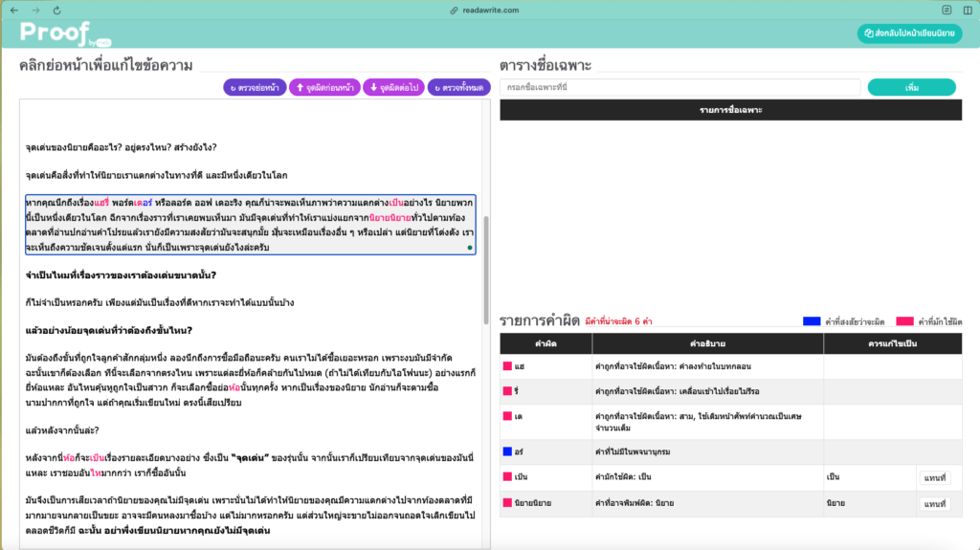Click browser back arrow
The height and width of the screenshot is (550, 980).
[x=13, y=10]
